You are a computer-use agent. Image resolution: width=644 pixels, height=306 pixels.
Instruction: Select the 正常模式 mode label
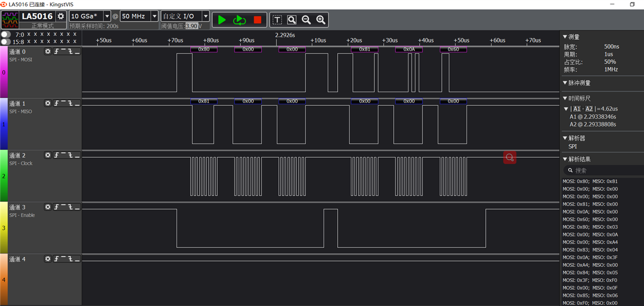(x=42, y=26)
